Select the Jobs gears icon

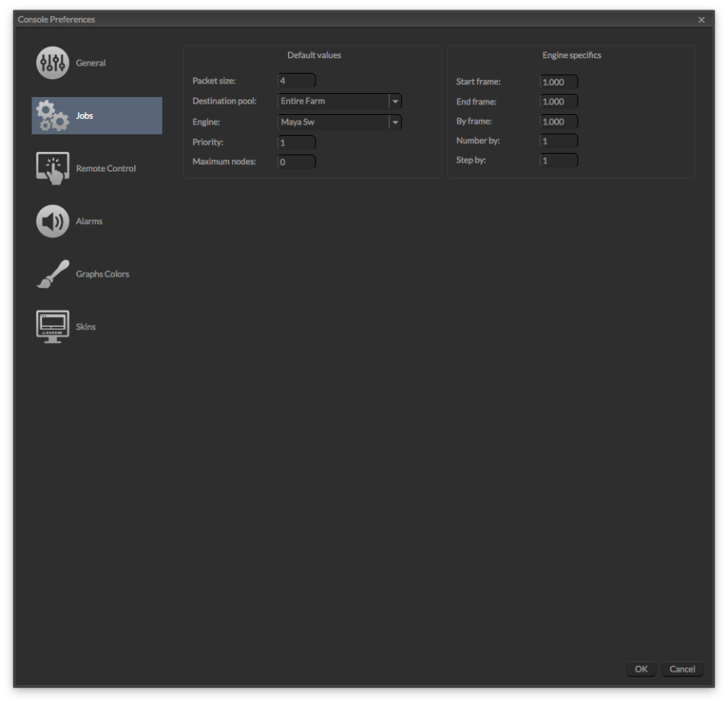[52, 115]
